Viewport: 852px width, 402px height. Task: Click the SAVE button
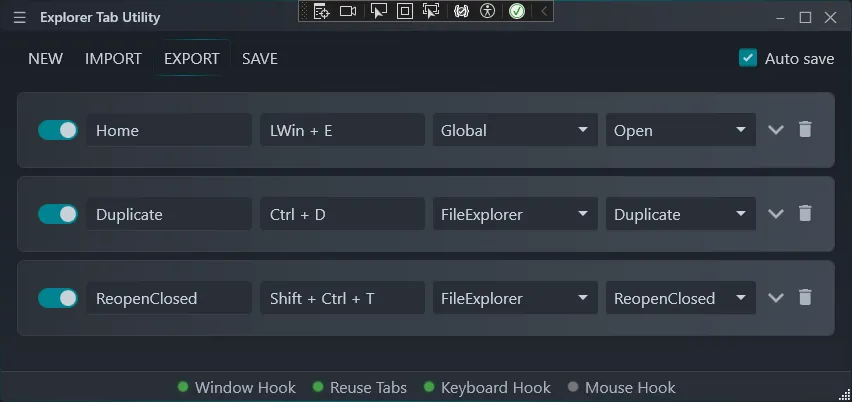click(260, 59)
